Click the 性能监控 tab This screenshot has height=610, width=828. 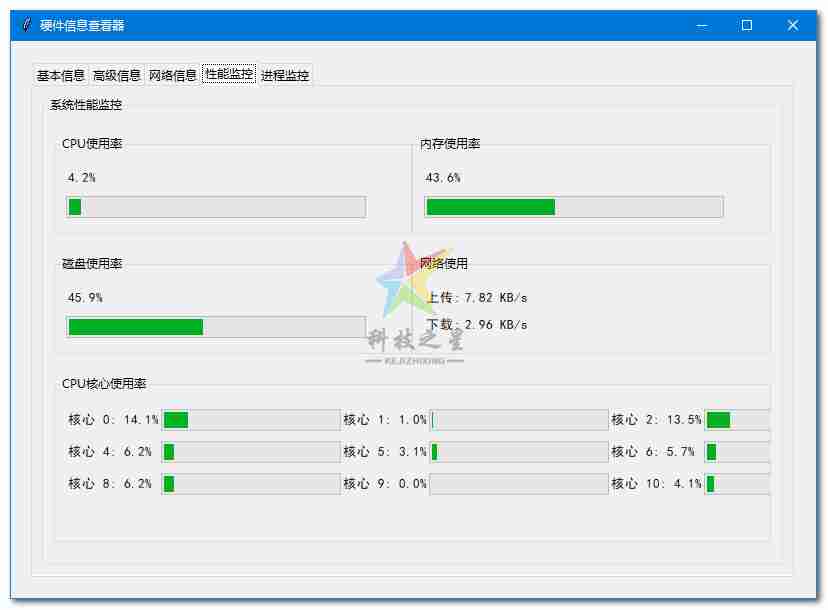[229, 74]
